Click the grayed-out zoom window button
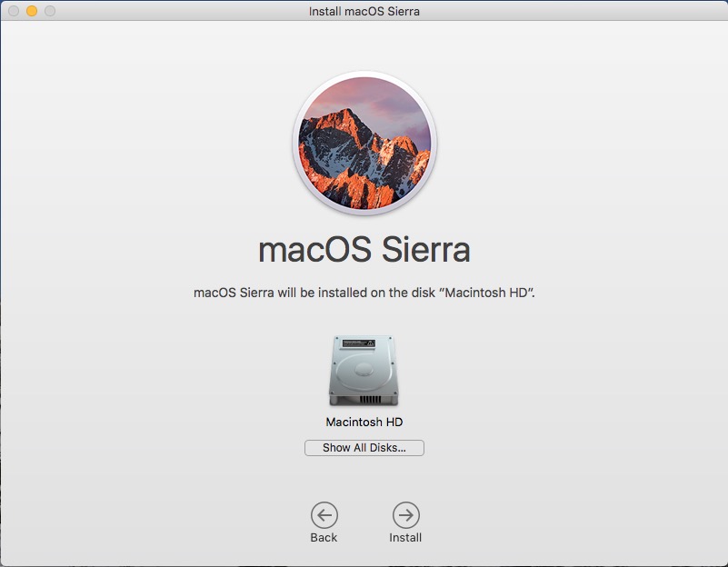The width and height of the screenshot is (728, 567). pyautogui.click(x=49, y=11)
